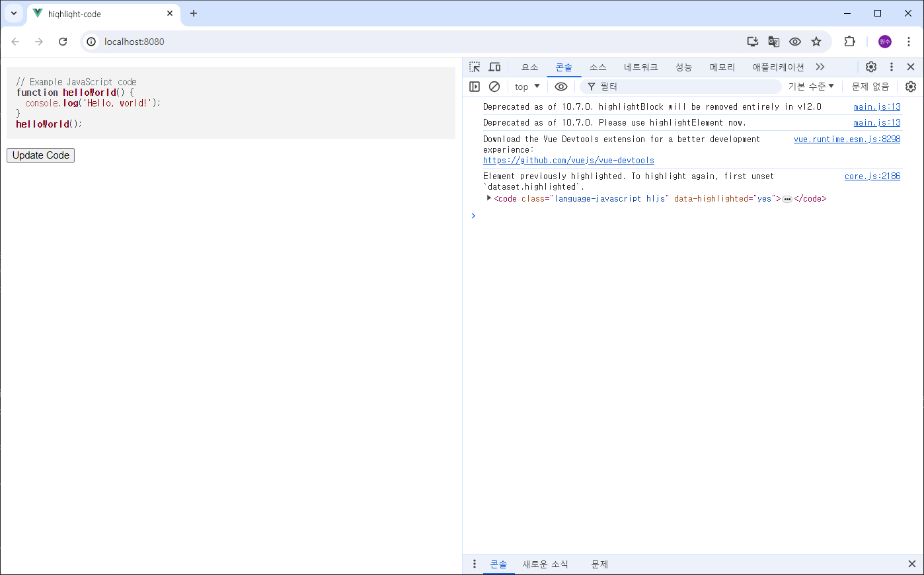Viewport: 924px width, 575px height.
Task: Switch to the 콘솔 tab
Action: [564, 67]
